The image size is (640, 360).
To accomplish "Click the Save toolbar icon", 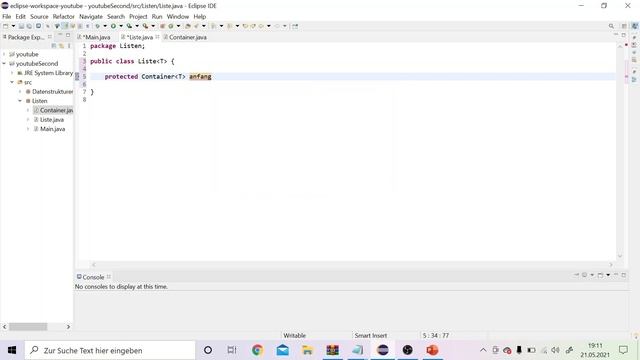I will pos(21,26).
